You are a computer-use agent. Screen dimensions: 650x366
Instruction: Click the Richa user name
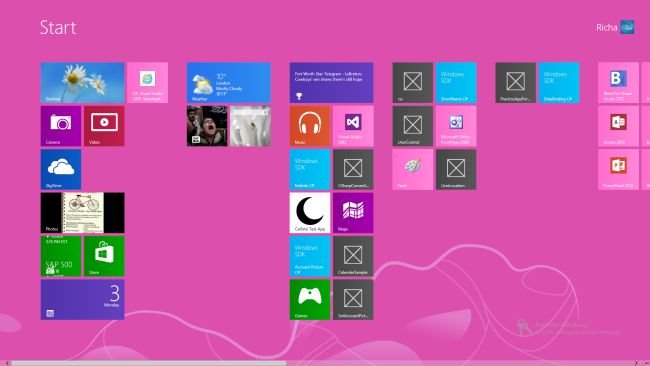pyautogui.click(x=607, y=28)
